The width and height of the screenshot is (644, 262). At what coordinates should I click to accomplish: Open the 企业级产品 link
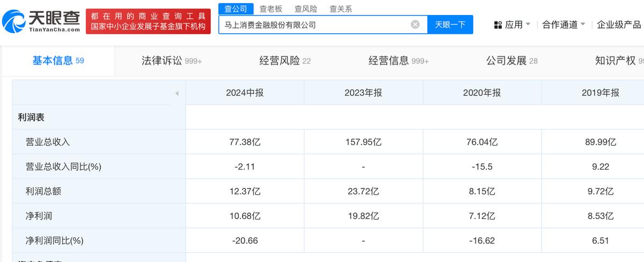[x=619, y=25]
